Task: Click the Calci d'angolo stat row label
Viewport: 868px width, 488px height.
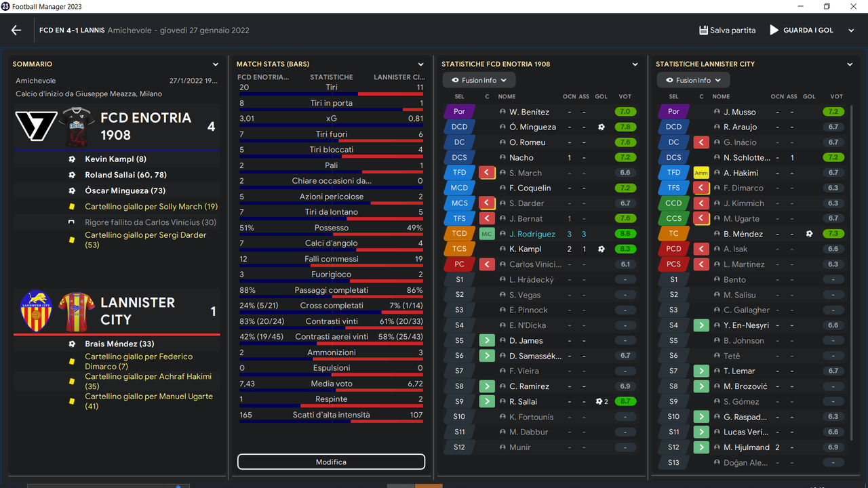Action: [332, 243]
